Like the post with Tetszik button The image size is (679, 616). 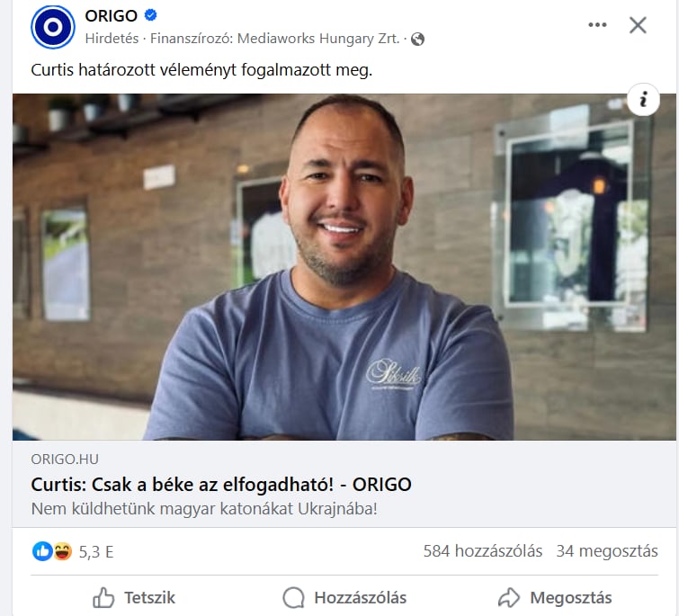pyautogui.click(x=134, y=598)
